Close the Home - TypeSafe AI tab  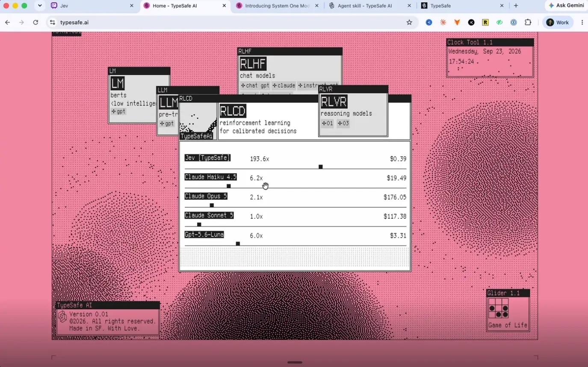coord(224,6)
